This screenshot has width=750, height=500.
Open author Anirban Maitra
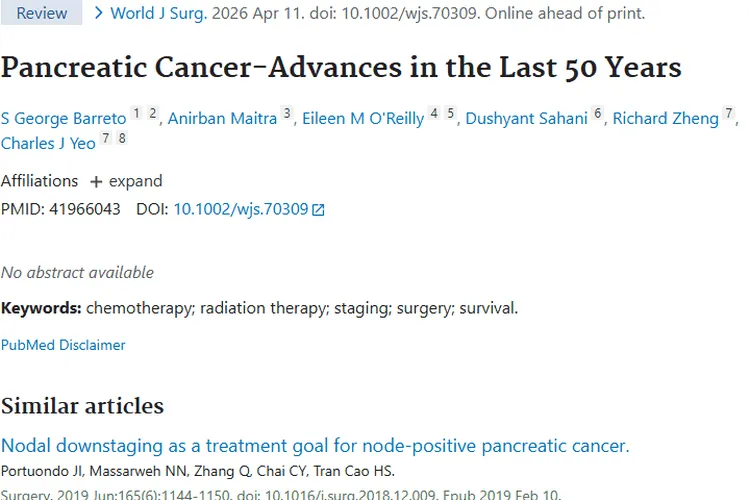click(x=222, y=118)
